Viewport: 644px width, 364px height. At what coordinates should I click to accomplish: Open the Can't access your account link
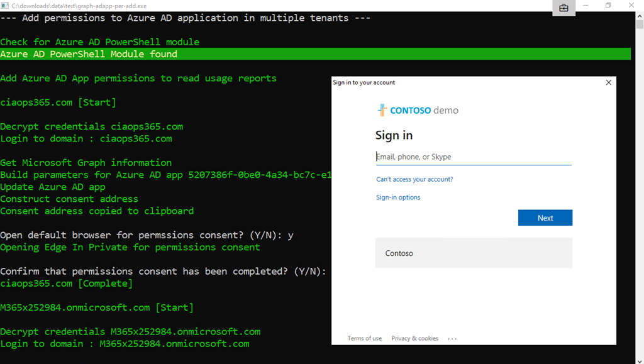tap(414, 179)
